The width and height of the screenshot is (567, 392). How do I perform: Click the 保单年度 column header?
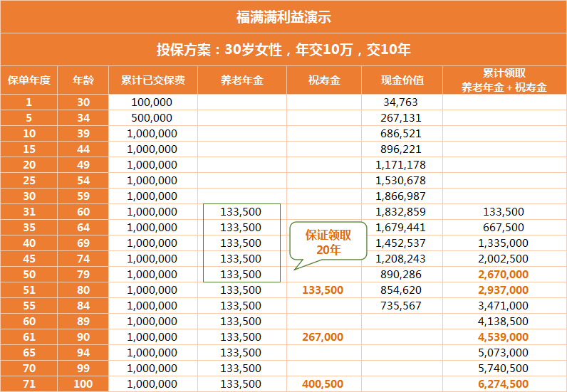pos(29,80)
